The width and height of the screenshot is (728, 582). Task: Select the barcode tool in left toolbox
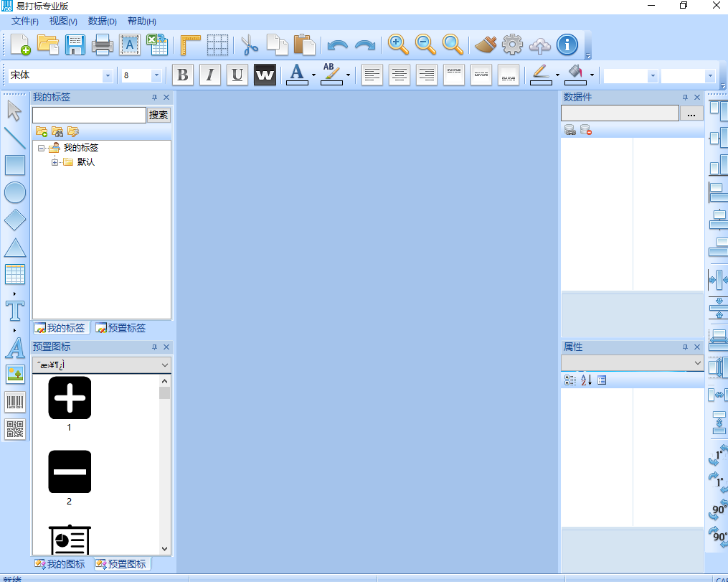click(x=15, y=402)
